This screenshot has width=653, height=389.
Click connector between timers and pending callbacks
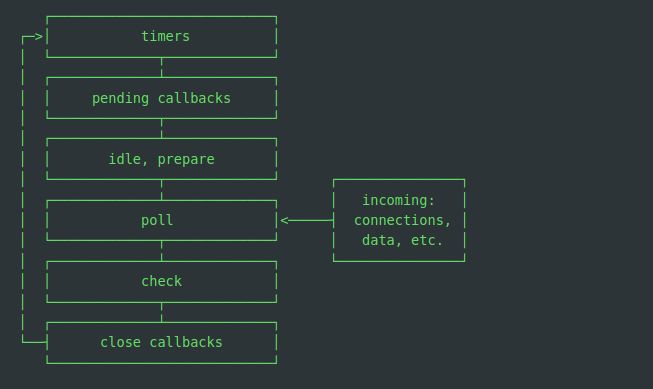[162, 67]
